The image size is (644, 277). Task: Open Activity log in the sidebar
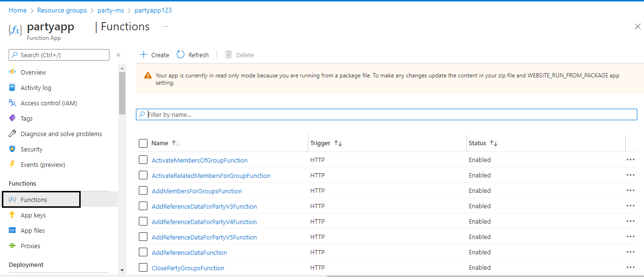(36, 88)
